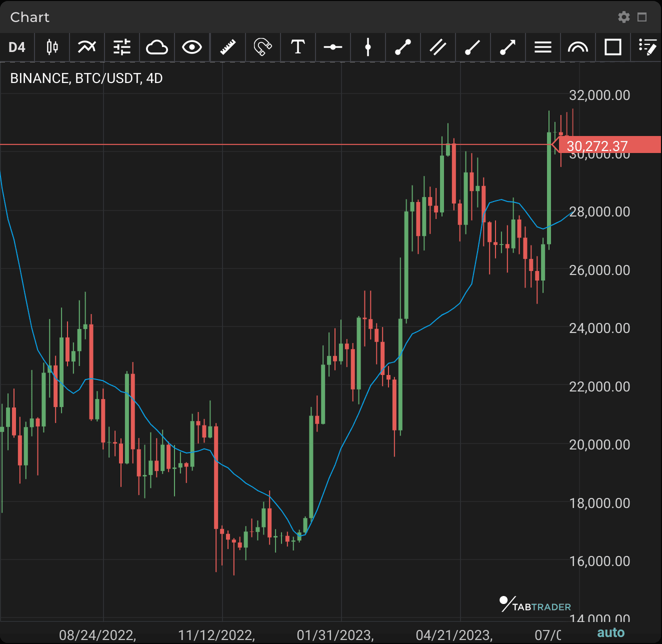The height and width of the screenshot is (644, 662).
Task: Select the parallel channel drawing tool
Action: pos(437,47)
